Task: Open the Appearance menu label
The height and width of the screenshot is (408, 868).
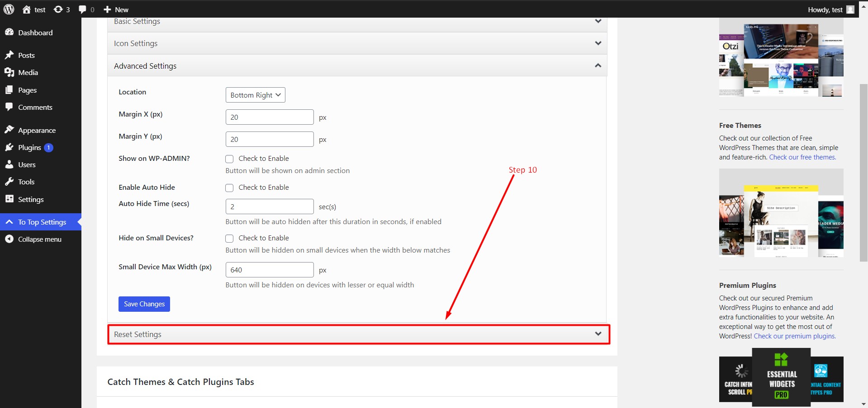Action: 37,130
